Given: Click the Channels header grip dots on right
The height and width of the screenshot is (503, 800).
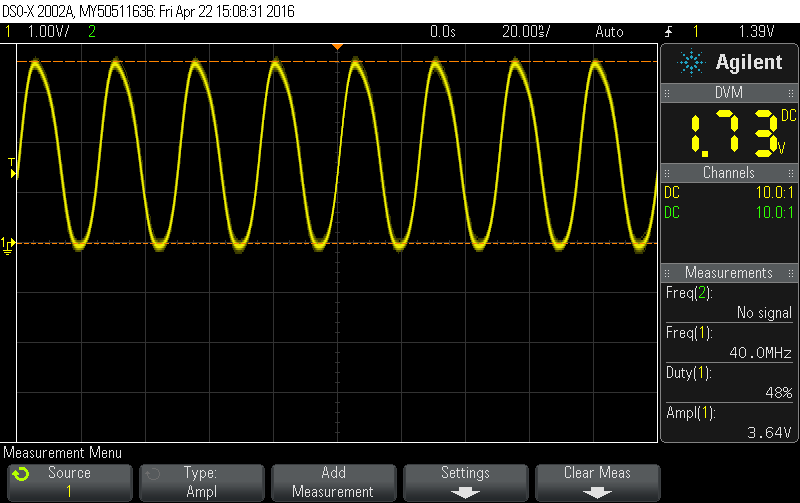Looking at the screenshot, I should tap(791, 173).
